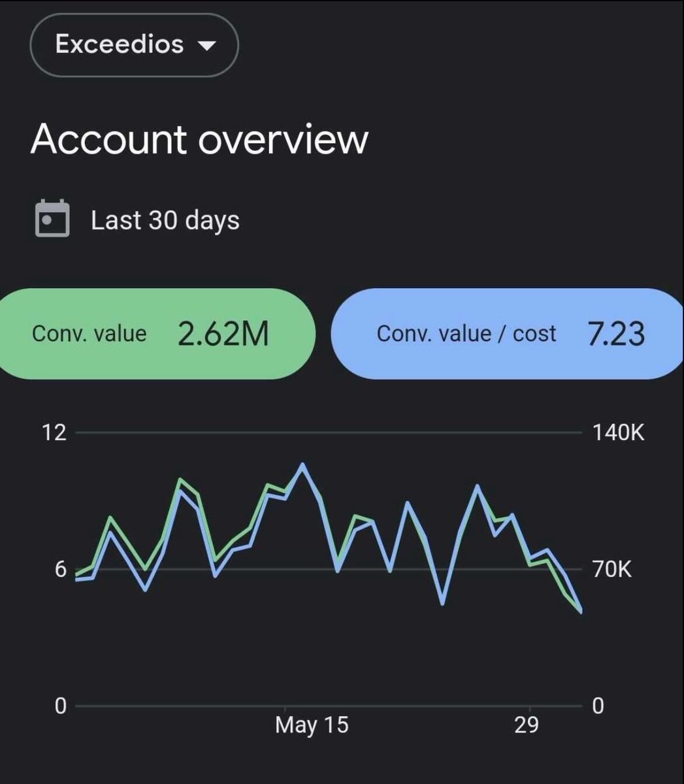This screenshot has width=684, height=784.
Task: Click the right axis label 140K
Action: pos(618,433)
